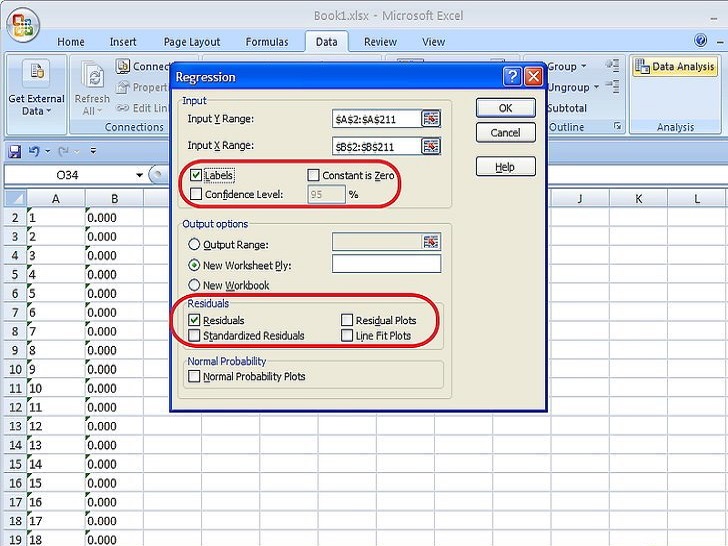The image size is (728, 546).
Task: Select row 10 header
Action: [x=15, y=369]
